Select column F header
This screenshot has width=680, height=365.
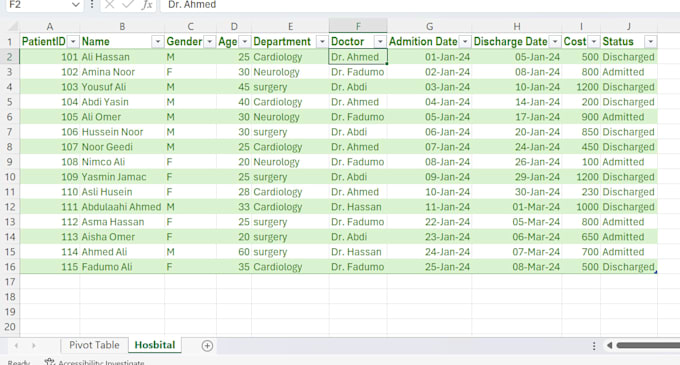(x=358, y=26)
